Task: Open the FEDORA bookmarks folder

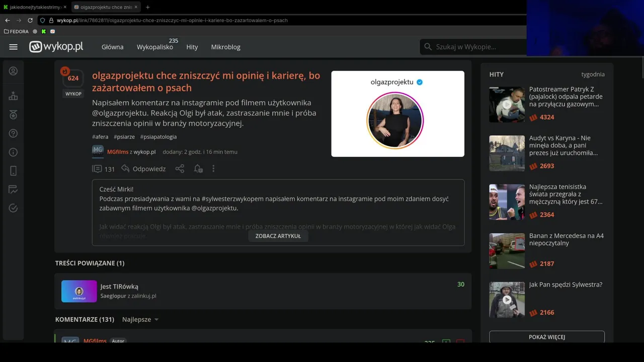Action: [16, 31]
